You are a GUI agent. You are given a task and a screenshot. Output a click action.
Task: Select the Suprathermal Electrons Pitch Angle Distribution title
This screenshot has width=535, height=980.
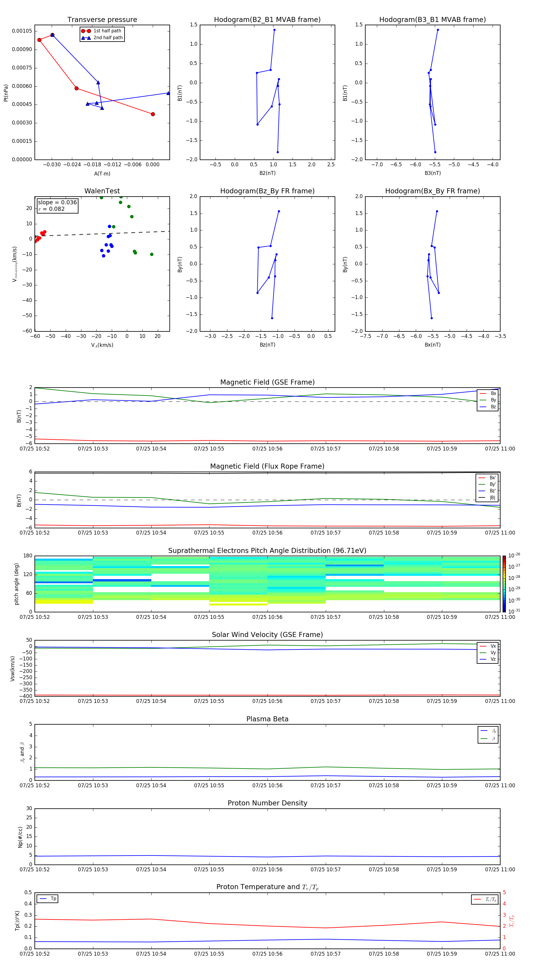click(267, 551)
